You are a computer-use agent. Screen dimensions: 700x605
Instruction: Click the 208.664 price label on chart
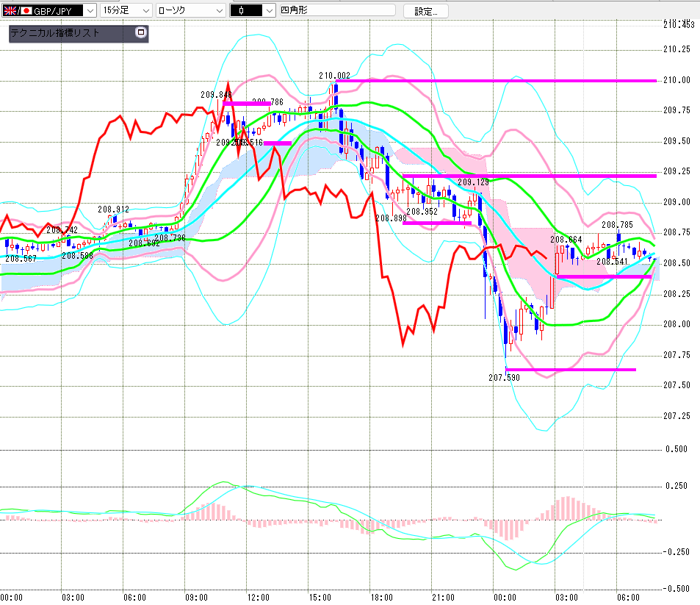tap(566, 240)
